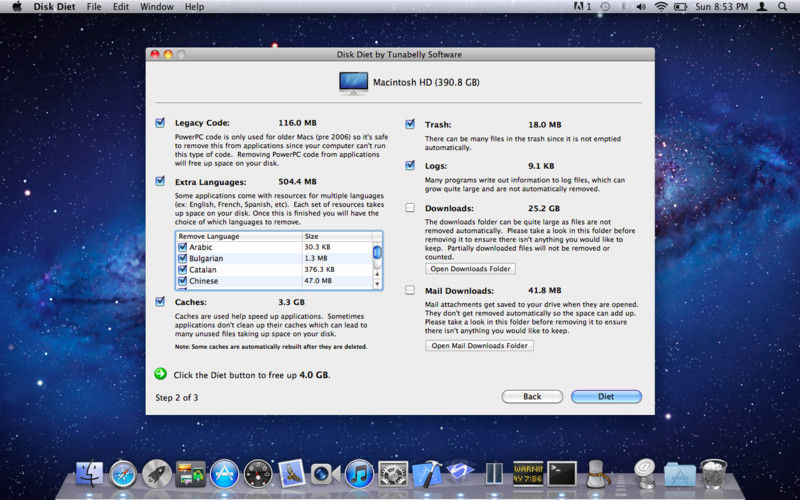Image resolution: width=800 pixels, height=500 pixels.
Task: Click the language list scrollbar thumb
Action: tap(377, 252)
